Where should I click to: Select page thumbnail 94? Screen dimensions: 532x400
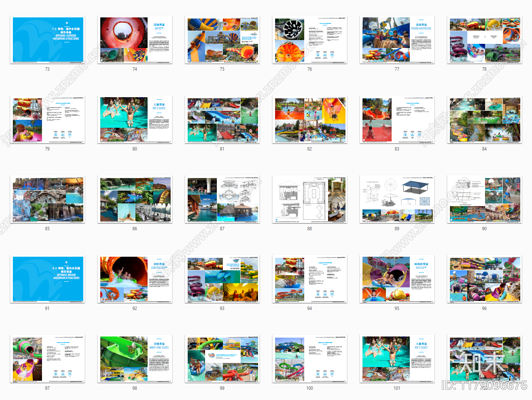(310, 279)
